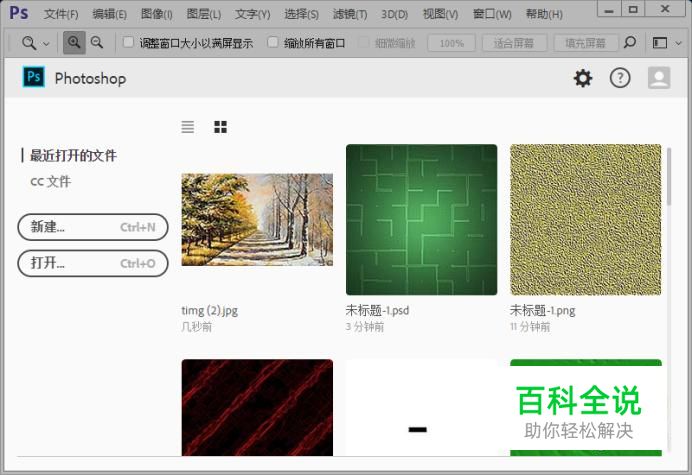The image size is (692, 475).
Task: Open the green maze 未标题-1.psd thumbnail
Action: [421, 219]
